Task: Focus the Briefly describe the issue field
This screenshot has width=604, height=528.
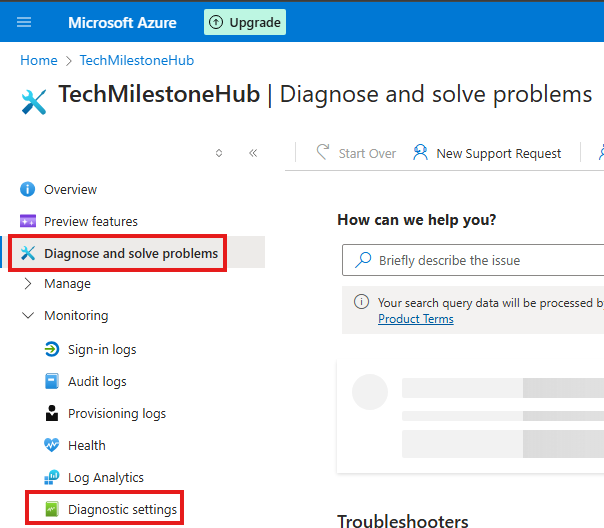Action: pyautogui.click(x=473, y=260)
